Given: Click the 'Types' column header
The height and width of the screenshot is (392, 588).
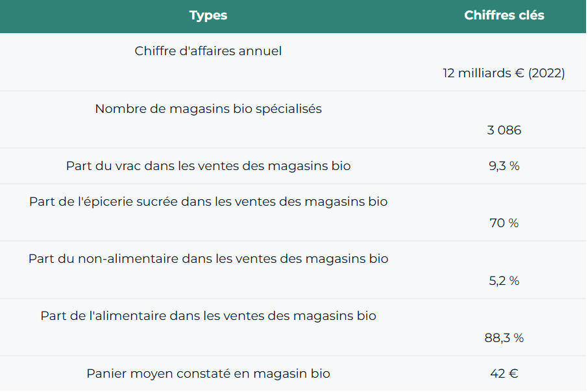Looking at the screenshot, I should tap(208, 16).
